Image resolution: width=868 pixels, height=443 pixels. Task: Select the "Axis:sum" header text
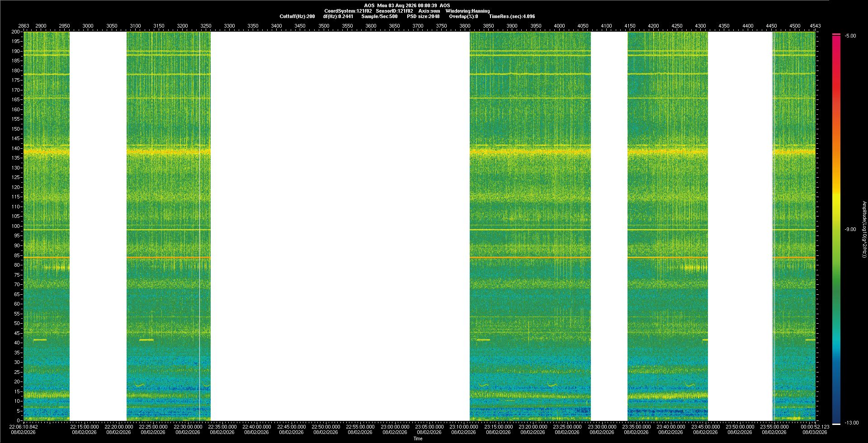click(x=429, y=11)
